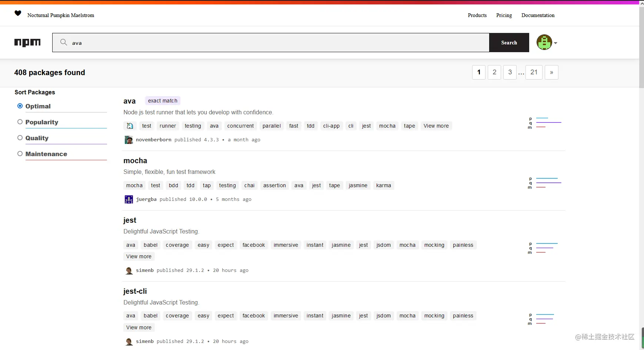
Task: Click 'Simple, flexible, fun test framework' text
Action: tap(169, 172)
